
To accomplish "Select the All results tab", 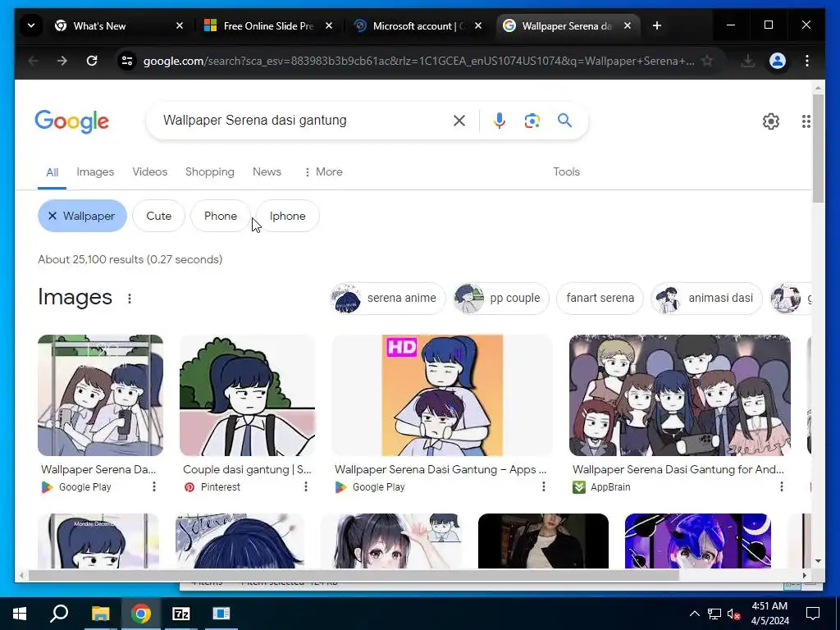I will pyautogui.click(x=52, y=172).
